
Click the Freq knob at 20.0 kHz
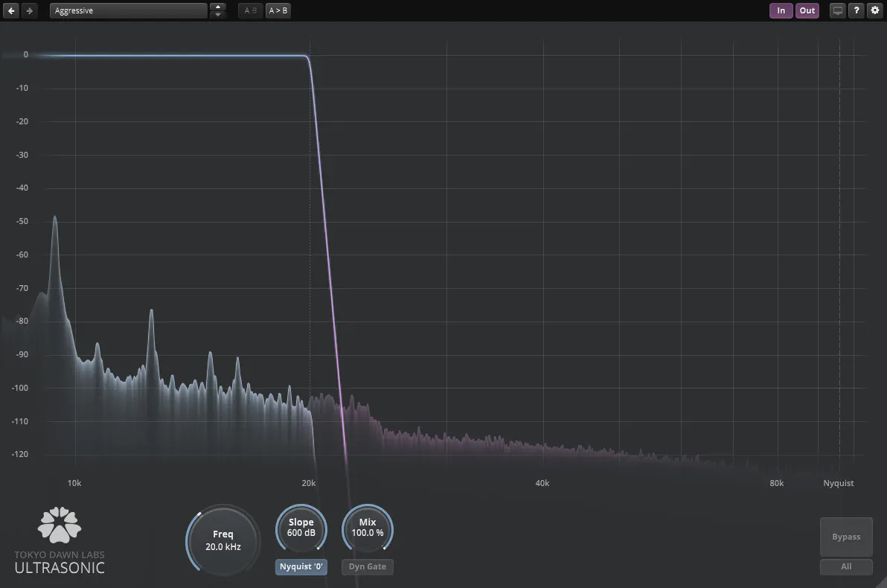pyautogui.click(x=223, y=540)
